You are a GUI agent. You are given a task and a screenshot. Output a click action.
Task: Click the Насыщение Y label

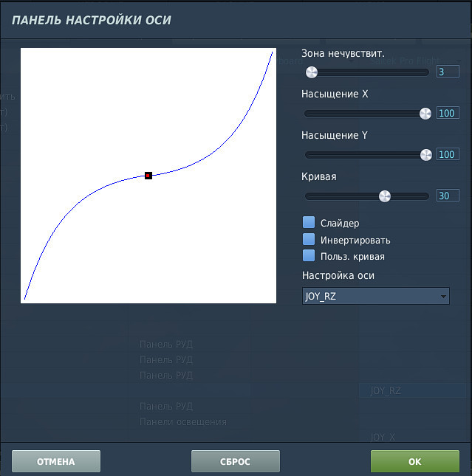(x=335, y=135)
